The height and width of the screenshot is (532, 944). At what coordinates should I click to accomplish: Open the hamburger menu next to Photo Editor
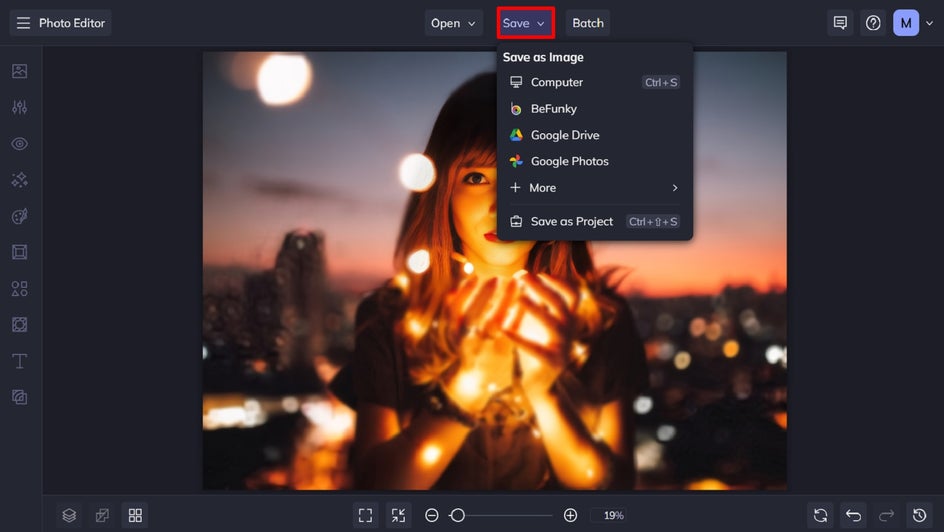(23, 23)
